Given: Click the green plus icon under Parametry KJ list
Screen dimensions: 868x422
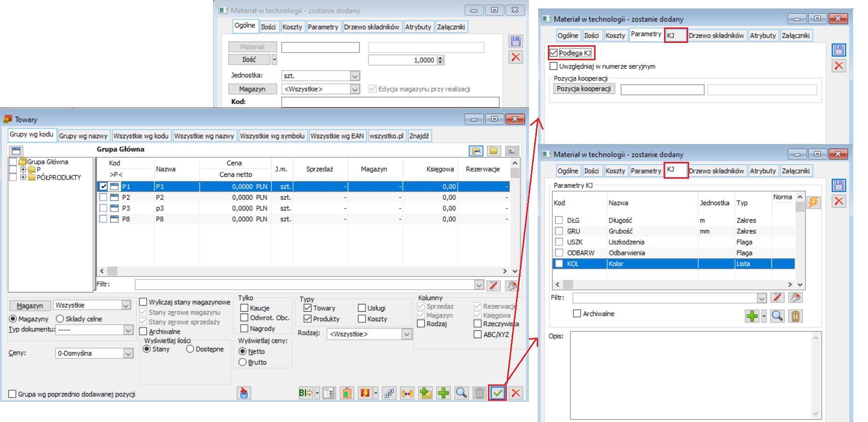Looking at the screenshot, I should tap(752, 316).
